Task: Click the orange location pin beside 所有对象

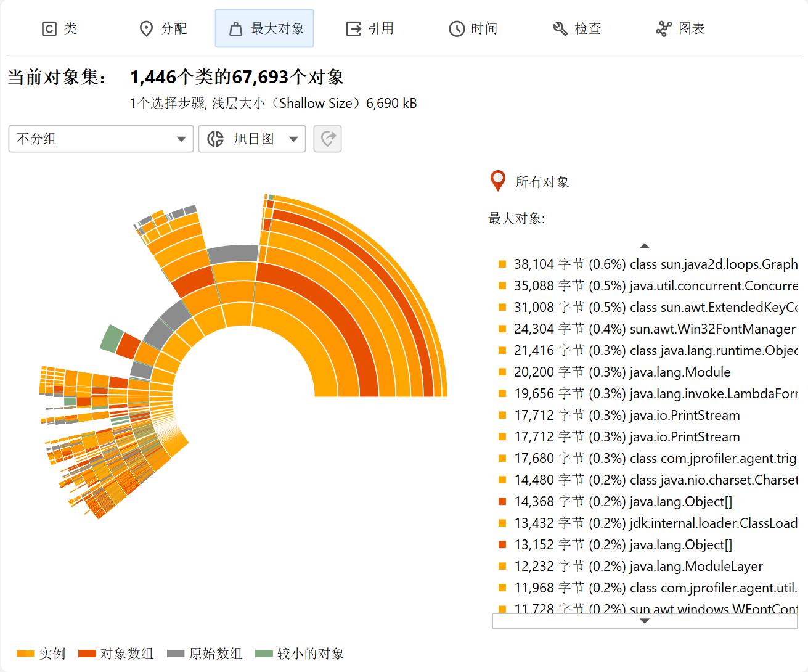Action: click(497, 181)
